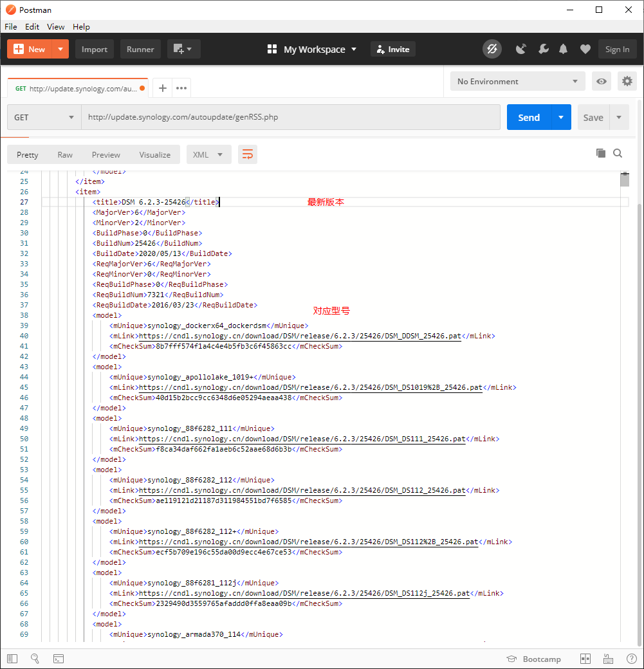644x669 pixels.
Task: Click the response scrollbar thumb
Action: coord(625,179)
